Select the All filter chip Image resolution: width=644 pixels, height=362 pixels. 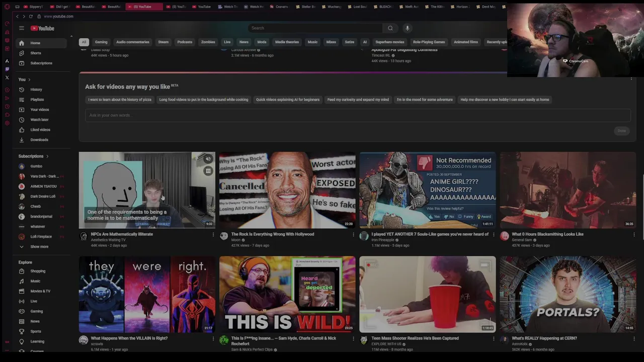84,42
